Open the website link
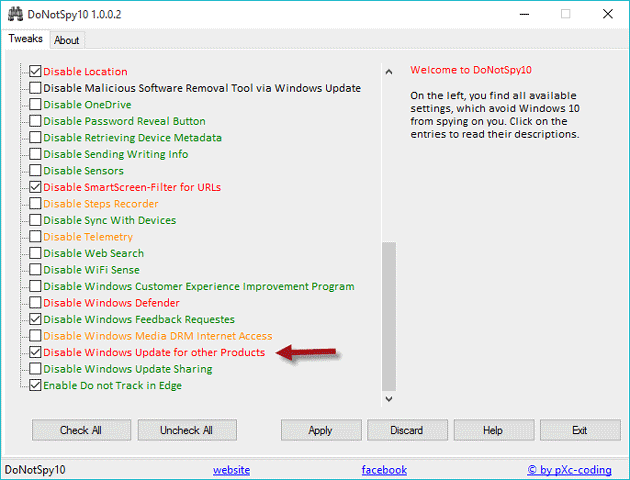The width and height of the screenshot is (630, 480). [231, 470]
